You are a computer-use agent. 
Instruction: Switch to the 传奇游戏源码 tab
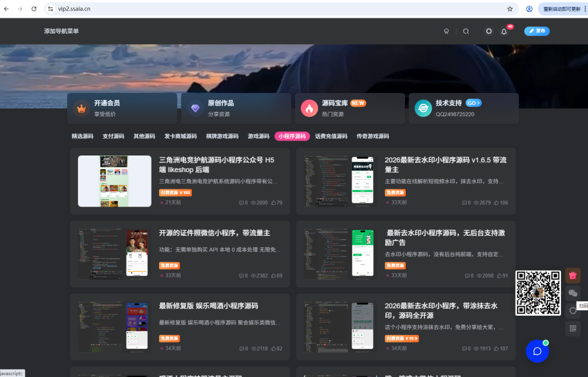point(373,136)
